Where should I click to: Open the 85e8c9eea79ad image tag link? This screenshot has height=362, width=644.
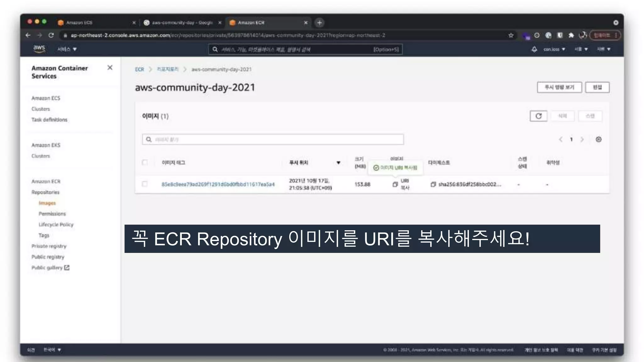pyautogui.click(x=218, y=184)
